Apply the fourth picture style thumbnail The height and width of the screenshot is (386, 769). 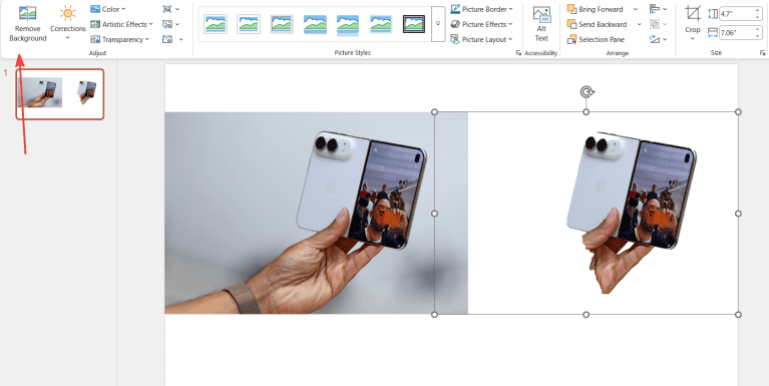tap(315, 24)
